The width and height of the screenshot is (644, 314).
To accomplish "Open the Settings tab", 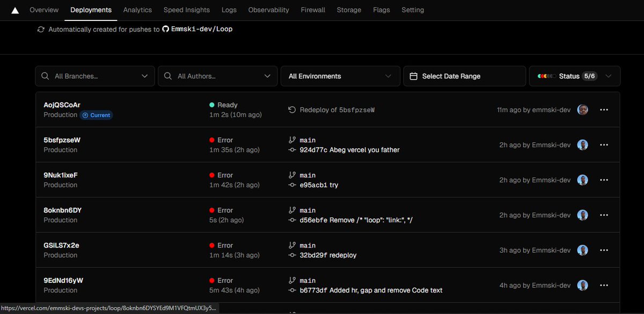I will click(413, 10).
